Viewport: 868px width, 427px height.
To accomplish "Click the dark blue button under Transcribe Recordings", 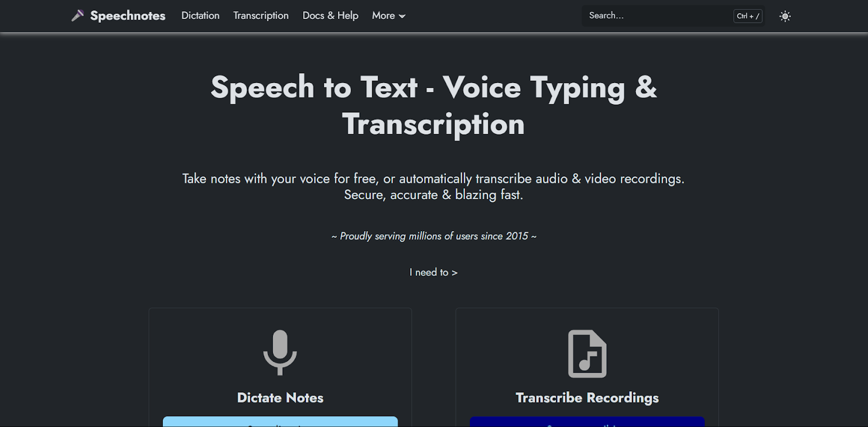I will pos(587,422).
